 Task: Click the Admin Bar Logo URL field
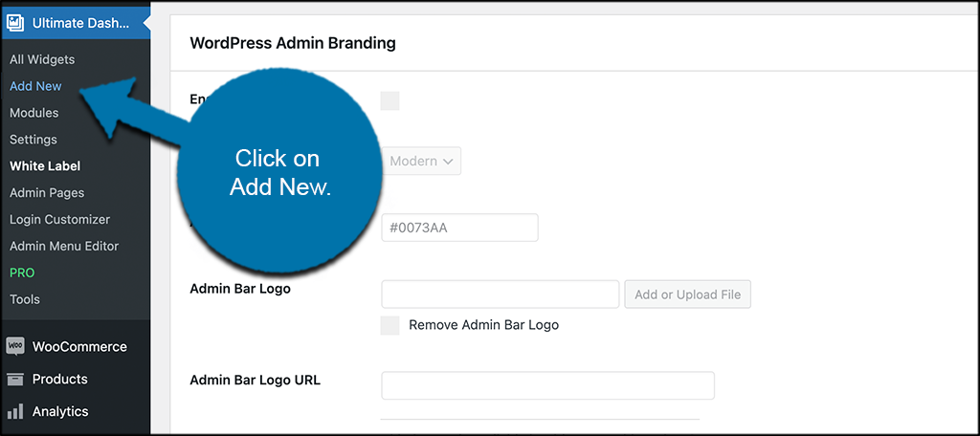[547, 385]
